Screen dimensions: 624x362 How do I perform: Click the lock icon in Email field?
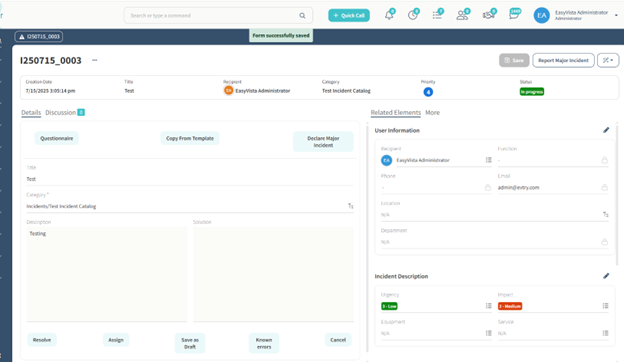click(604, 187)
